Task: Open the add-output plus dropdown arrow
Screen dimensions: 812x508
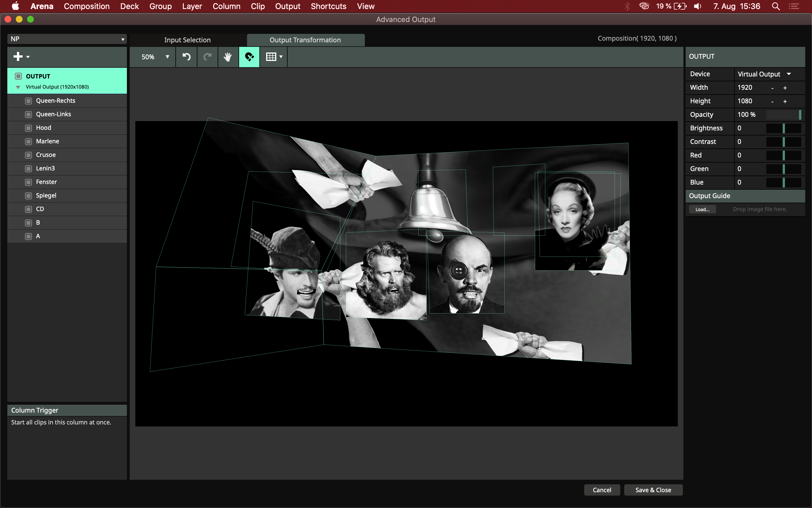Action: [x=28, y=57]
